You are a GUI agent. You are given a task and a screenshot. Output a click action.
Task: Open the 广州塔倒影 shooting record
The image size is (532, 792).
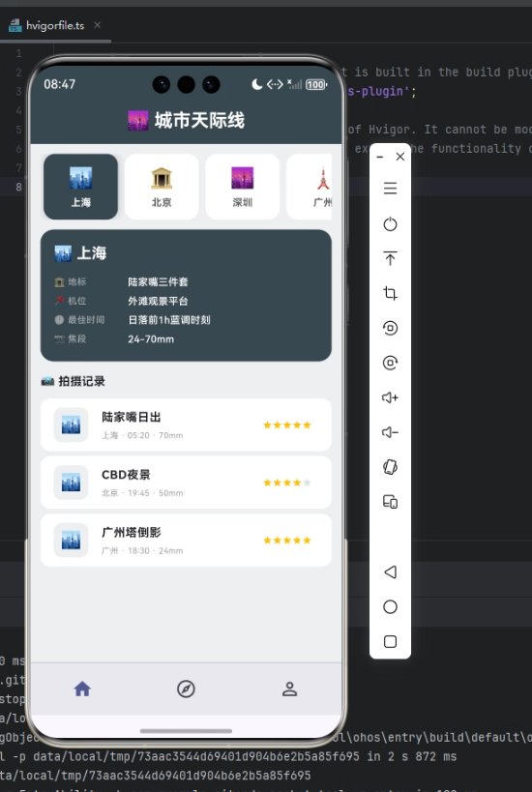(186, 540)
